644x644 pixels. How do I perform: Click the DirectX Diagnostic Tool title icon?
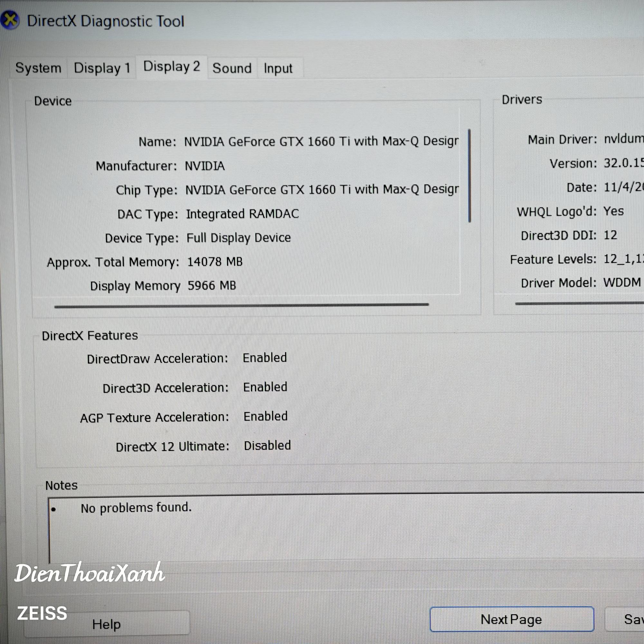(10, 20)
